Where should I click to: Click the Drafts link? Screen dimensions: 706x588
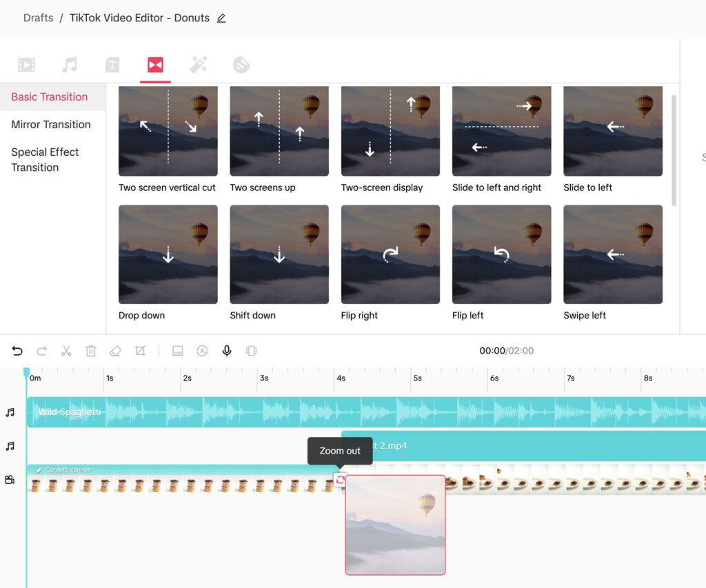point(38,17)
